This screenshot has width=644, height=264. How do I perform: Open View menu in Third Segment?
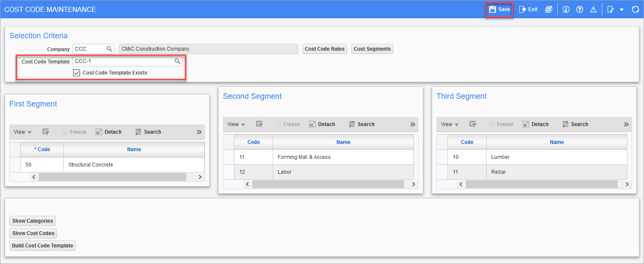[x=450, y=124]
